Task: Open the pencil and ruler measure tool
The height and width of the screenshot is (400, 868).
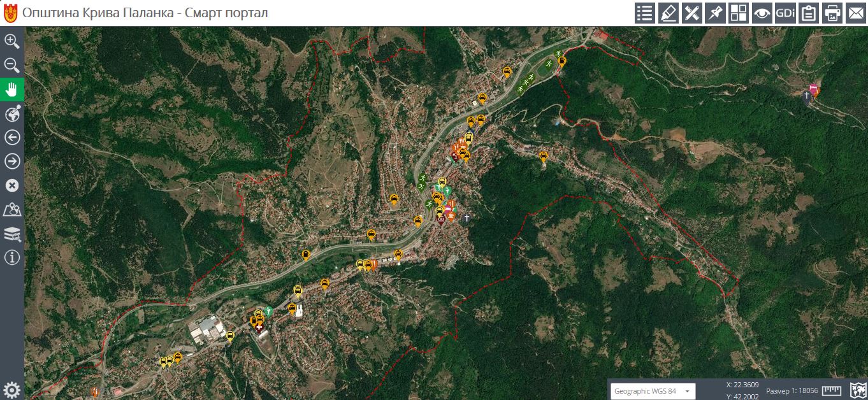Action: pos(691,13)
